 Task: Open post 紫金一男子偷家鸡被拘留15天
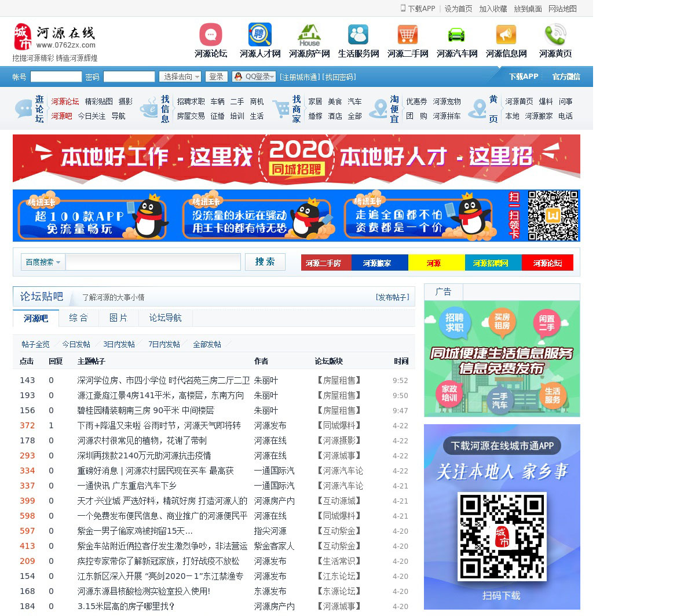tap(135, 531)
